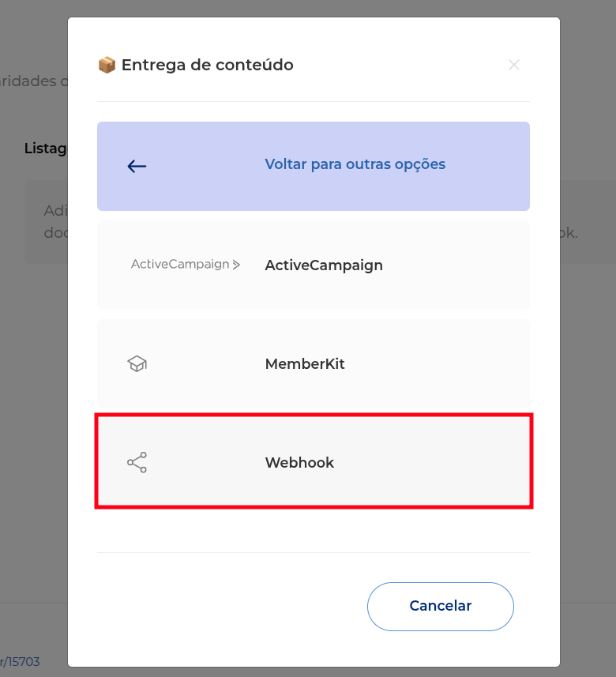Screen dimensions: 616x677
Task: Click the Cancelar button
Action: [441, 606]
